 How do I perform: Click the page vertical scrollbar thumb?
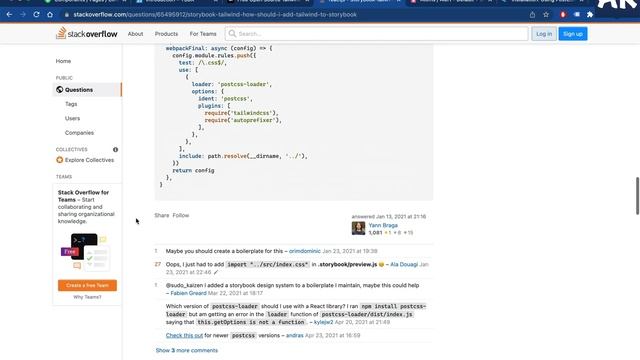coord(637,196)
